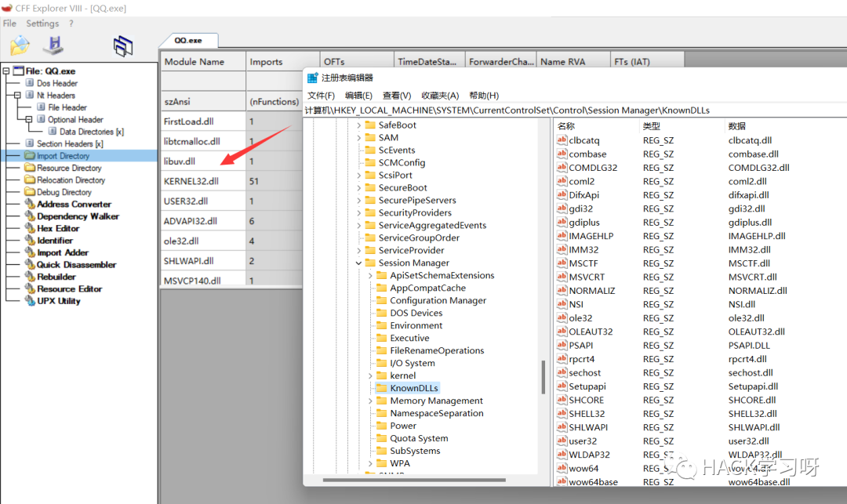The height and width of the screenshot is (504, 847).
Task: Expand the SafeBoot registry key
Action: (x=358, y=125)
